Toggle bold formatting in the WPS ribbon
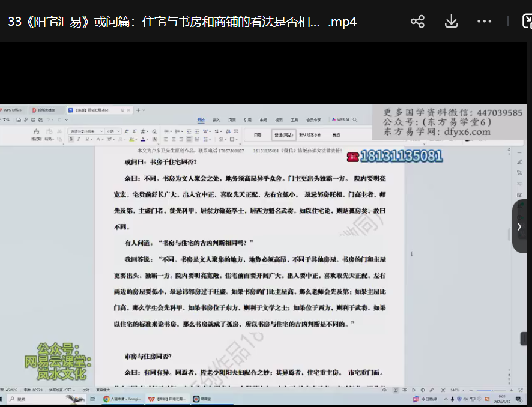This screenshot has height=407, width=532. (71, 139)
